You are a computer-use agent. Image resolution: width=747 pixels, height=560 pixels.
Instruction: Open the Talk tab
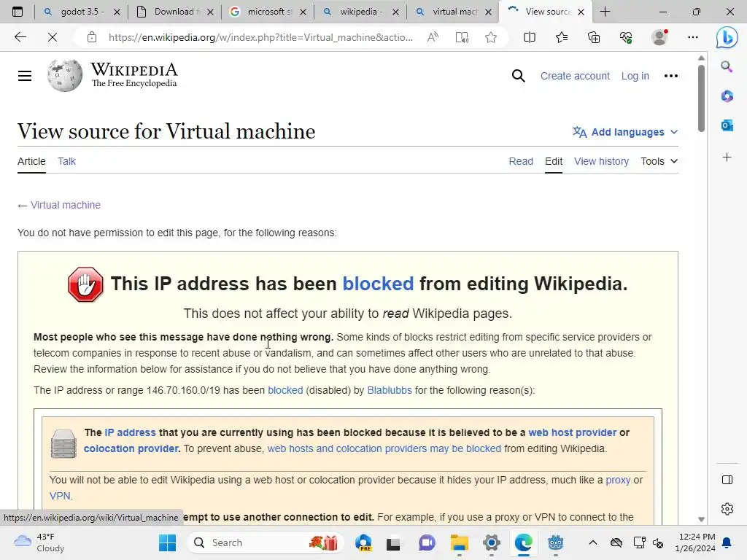66,161
